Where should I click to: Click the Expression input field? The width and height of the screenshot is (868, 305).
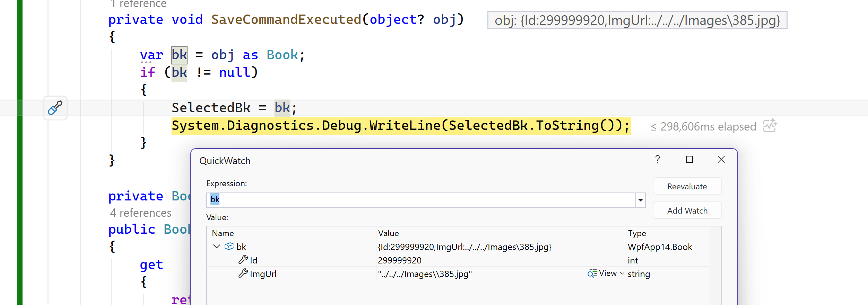point(421,200)
